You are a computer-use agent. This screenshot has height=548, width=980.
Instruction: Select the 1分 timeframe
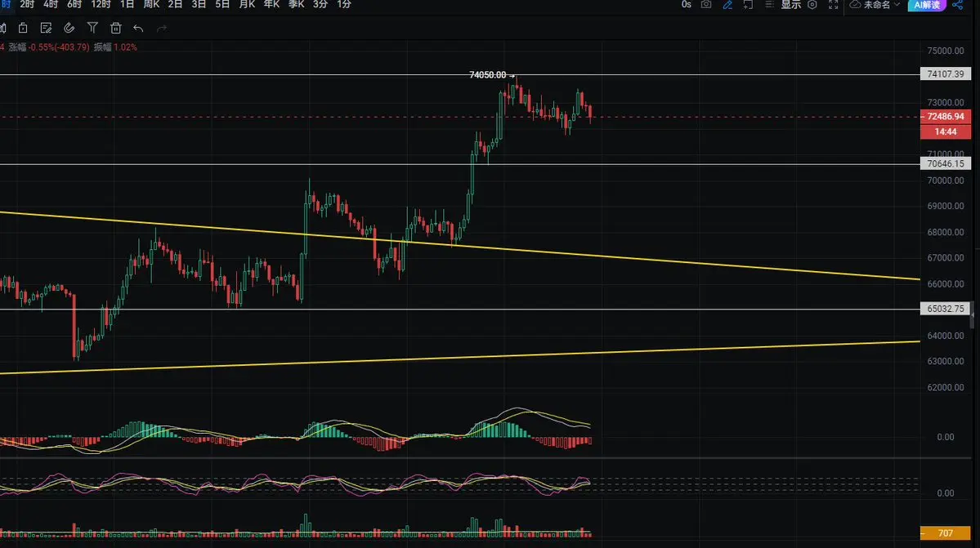click(x=344, y=4)
